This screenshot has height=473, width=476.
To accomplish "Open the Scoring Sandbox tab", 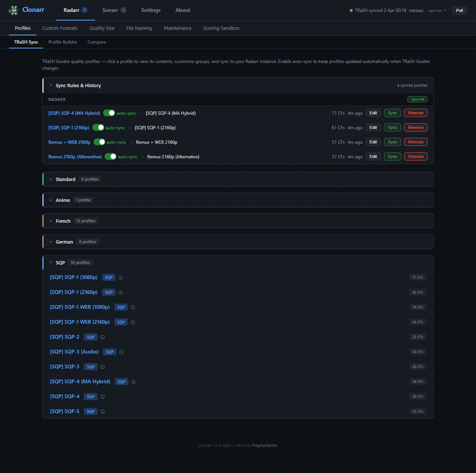I will point(221,28).
